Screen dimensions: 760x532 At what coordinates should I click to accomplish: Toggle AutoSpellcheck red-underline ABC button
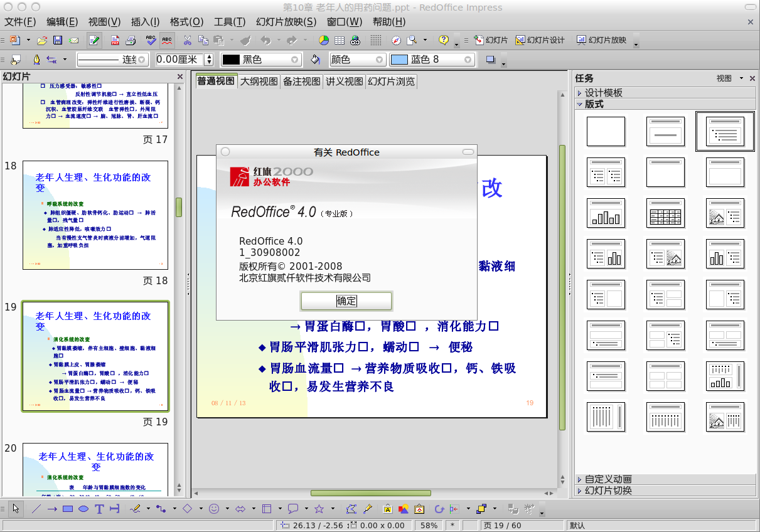167,40
